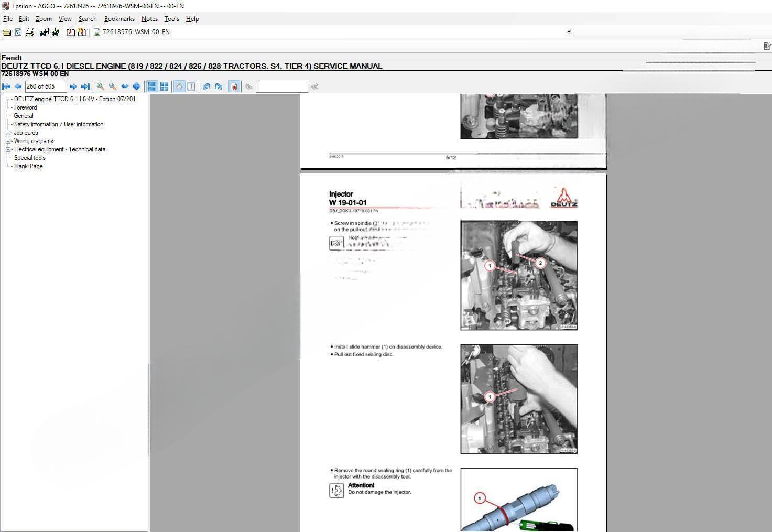Click the 'W 19-01-01' job card number
772x532 pixels.
coord(348,203)
